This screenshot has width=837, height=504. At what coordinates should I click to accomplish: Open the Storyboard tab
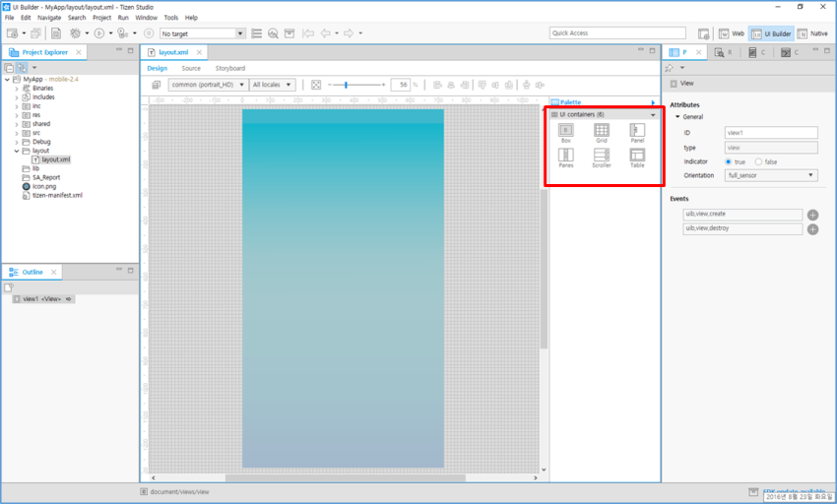tap(230, 68)
